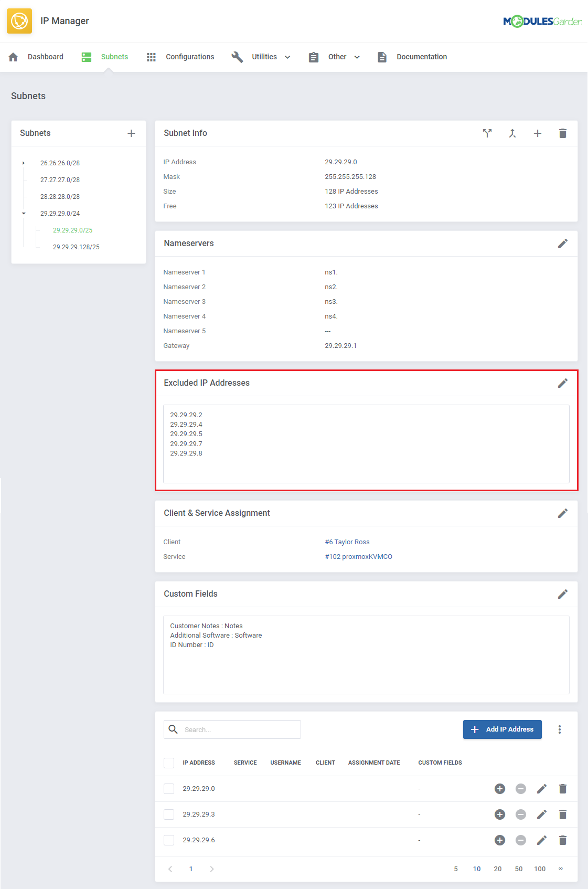
Task: Go to the previous page arrow
Action: pyautogui.click(x=170, y=869)
